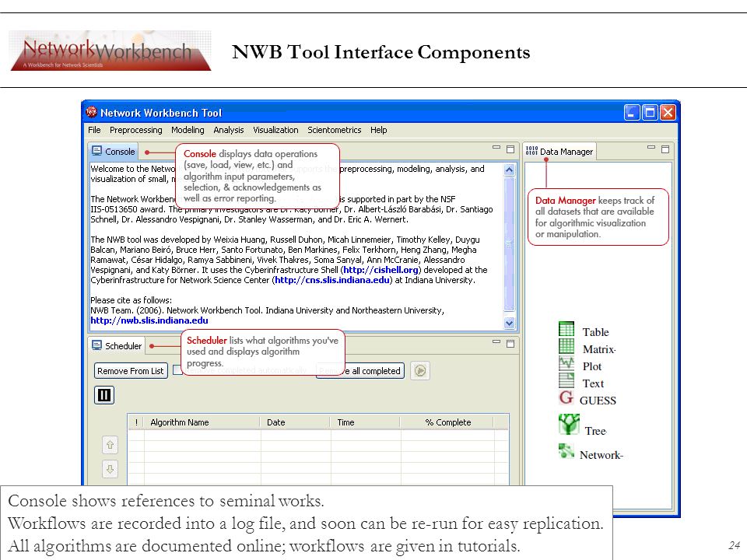This screenshot has height=560, width=747.
Task: Minimize the Console panel
Action: click(x=496, y=148)
